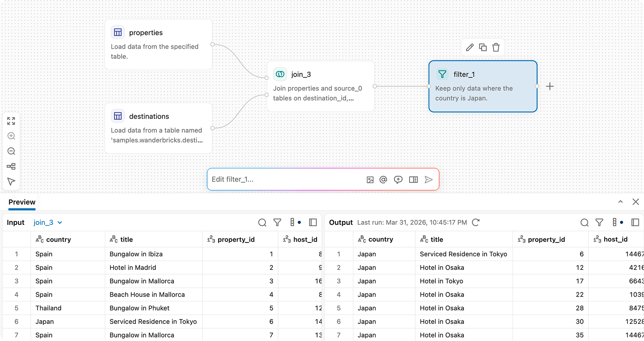
Task: Click the Output host_id column header
Action: [x=616, y=239]
